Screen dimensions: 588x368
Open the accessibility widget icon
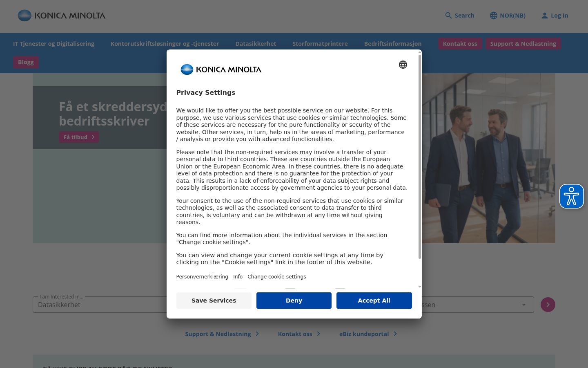(571, 196)
